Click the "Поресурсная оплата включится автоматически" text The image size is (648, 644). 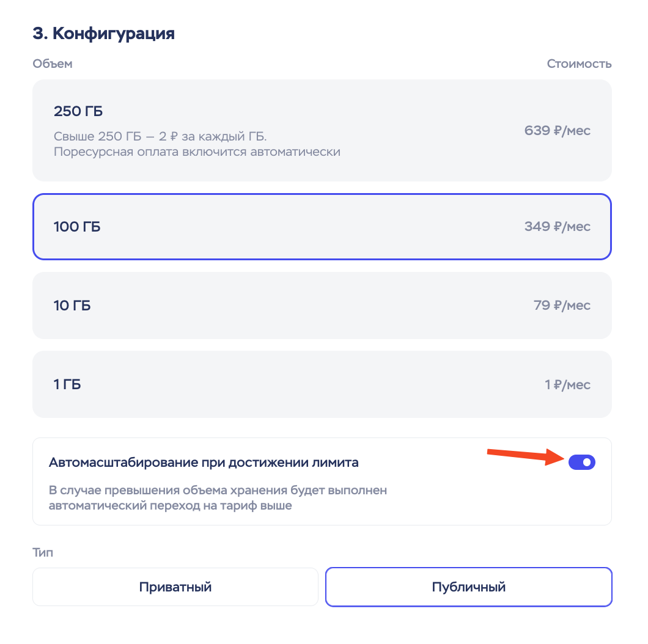197,152
